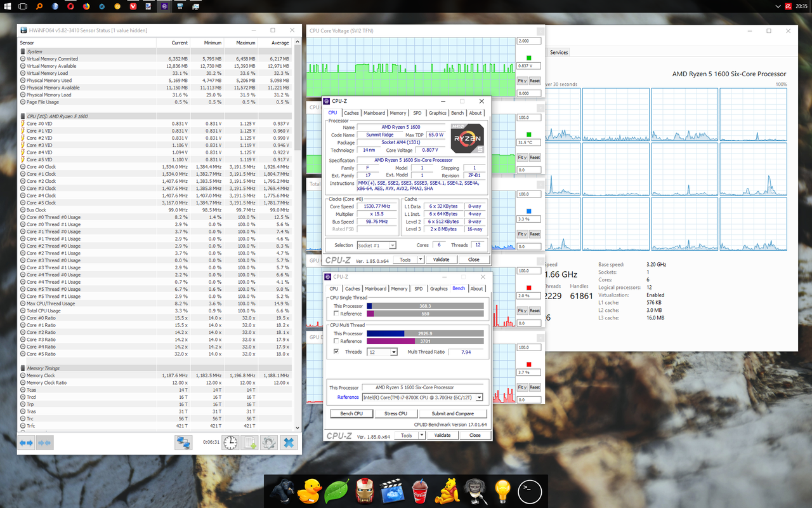
Task: Open the Threads count dropdown showing 12
Action: point(383,352)
